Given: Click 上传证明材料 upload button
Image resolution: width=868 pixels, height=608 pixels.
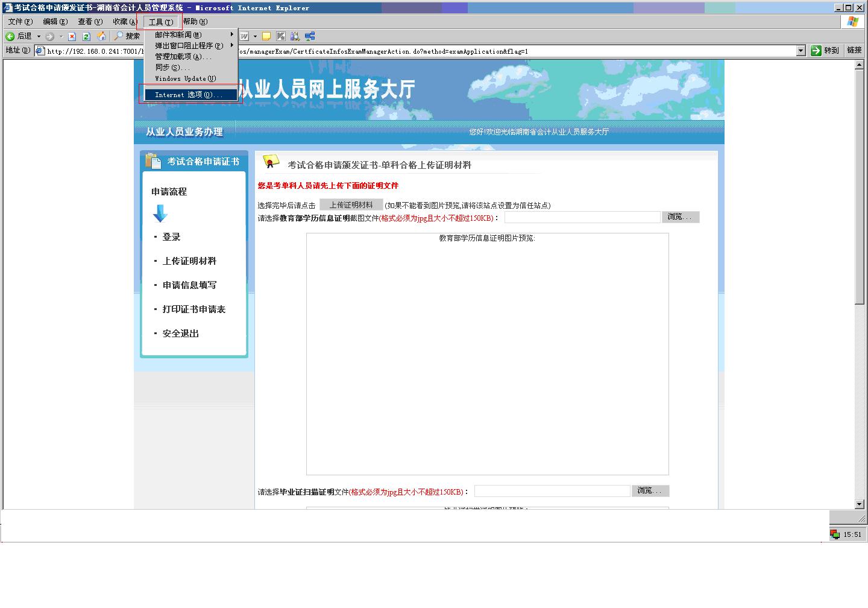Looking at the screenshot, I should (x=351, y=205).
